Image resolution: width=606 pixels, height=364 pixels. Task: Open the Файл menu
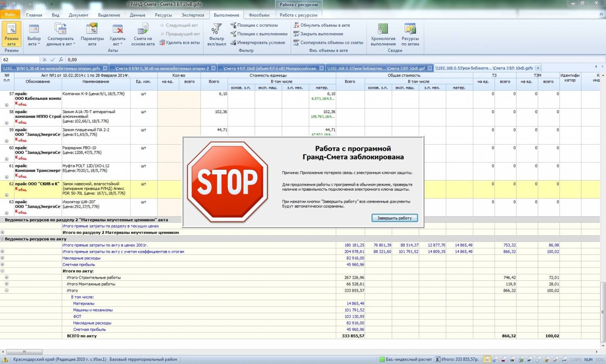point(10,15)
